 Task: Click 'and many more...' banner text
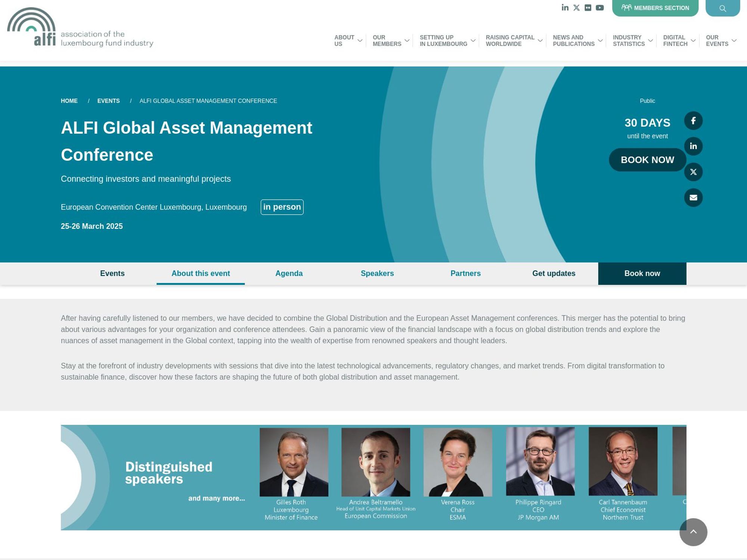(217, 498)
